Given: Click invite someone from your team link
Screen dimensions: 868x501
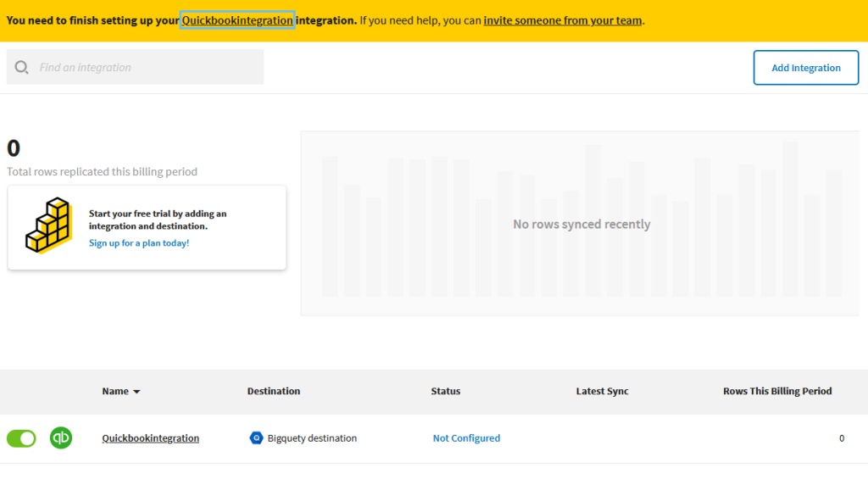Looking at the screenshot, I should pos(563,20).
